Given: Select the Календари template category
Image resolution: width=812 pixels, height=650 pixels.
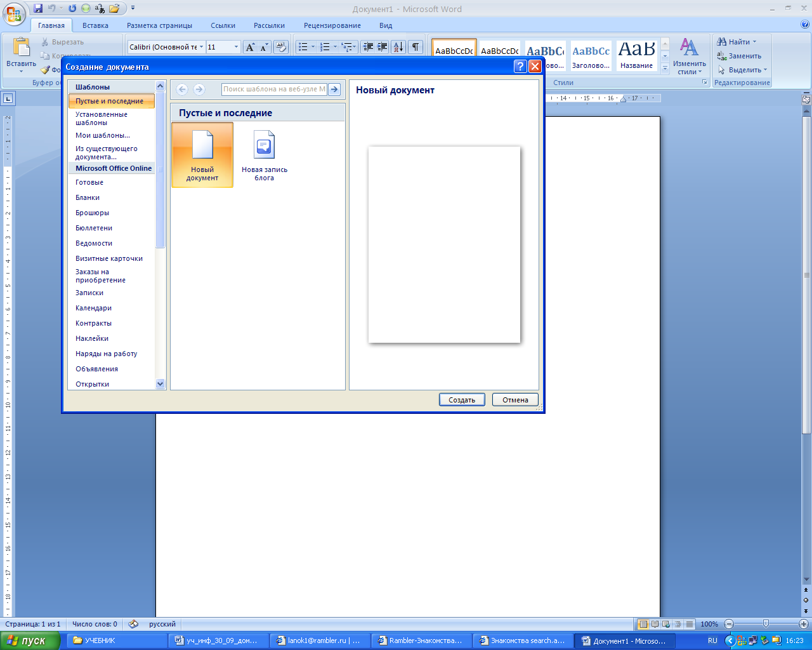Looking at the screenshot, I should click(112, 308).
